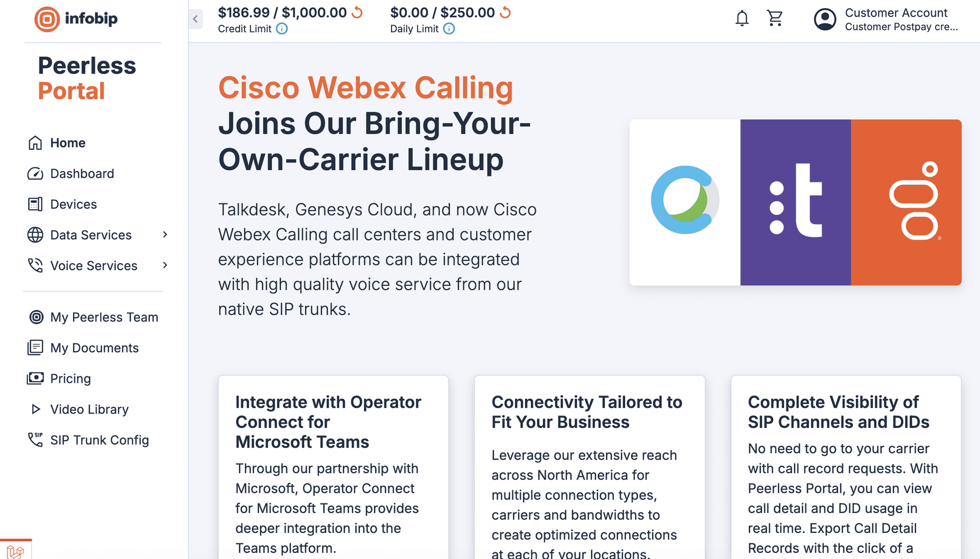The width and height of the screenshot is (980, 559).
Task: Refresh the daily limit balance
Action: pyautogui.click(x=505, y=12)
